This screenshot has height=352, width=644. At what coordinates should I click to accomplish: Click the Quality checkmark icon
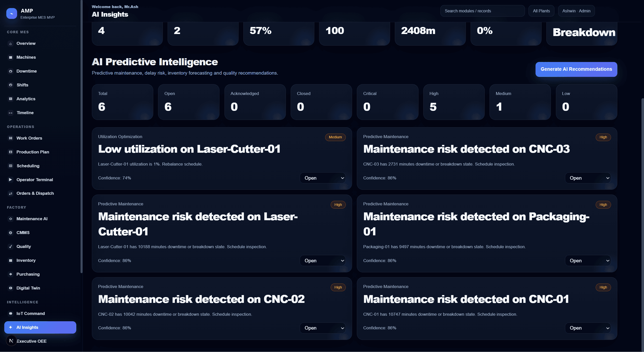click(11, 247)
